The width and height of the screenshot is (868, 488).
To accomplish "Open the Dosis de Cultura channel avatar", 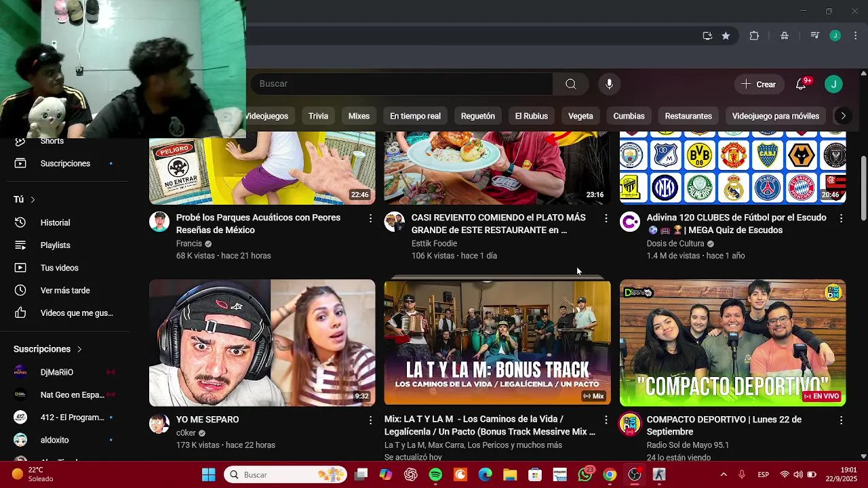I will point(630,222).
